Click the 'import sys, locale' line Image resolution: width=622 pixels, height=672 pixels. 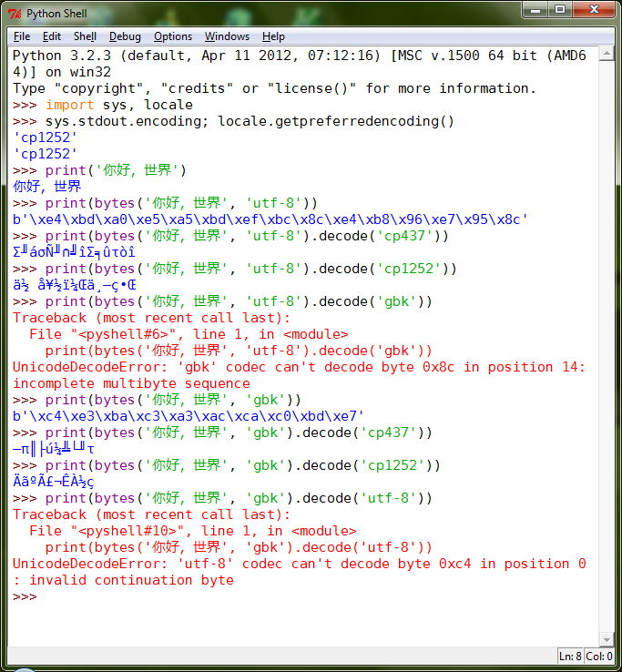103,105
